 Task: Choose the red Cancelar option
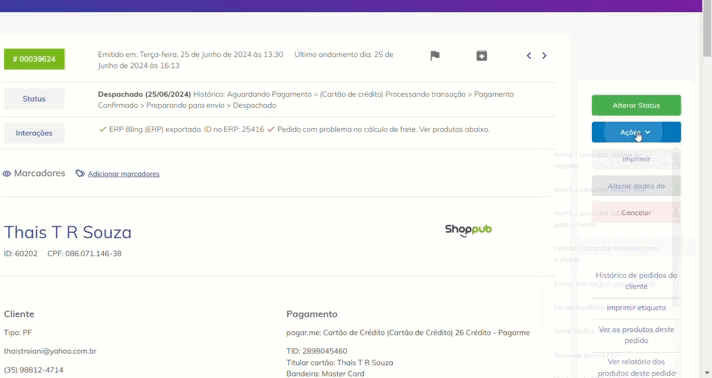636,213
